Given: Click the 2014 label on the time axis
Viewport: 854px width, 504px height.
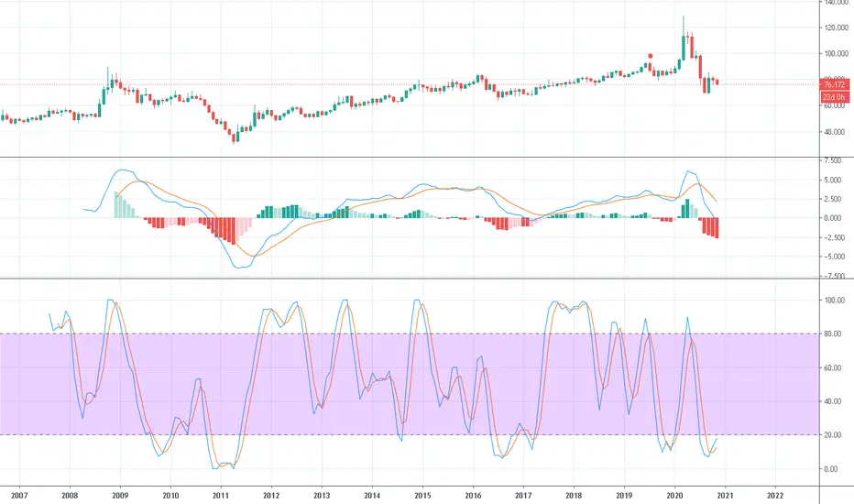Looking at the screenshot, I should click(372, 495).
